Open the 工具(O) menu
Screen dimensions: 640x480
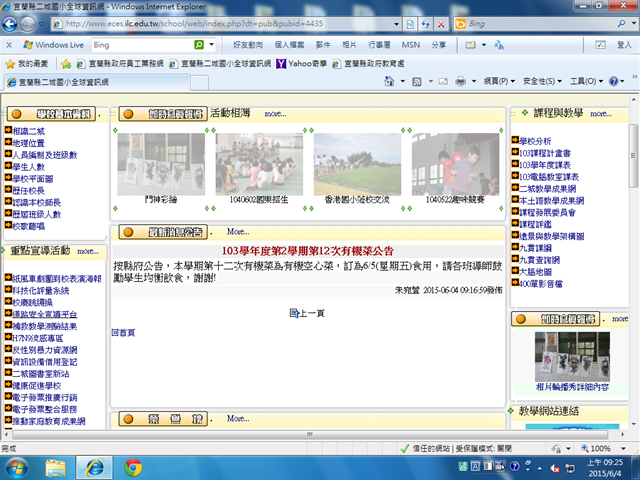point(587,81)
